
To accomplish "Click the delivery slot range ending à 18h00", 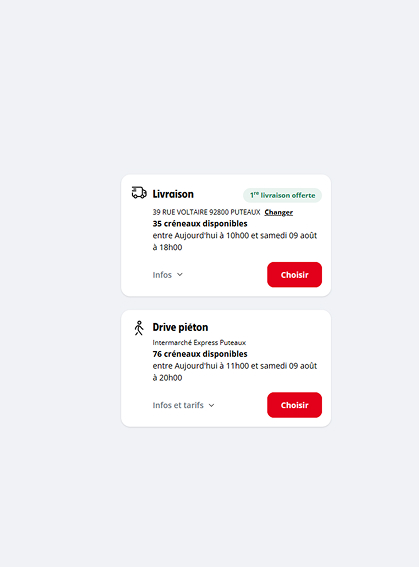I will pos(235,241).
